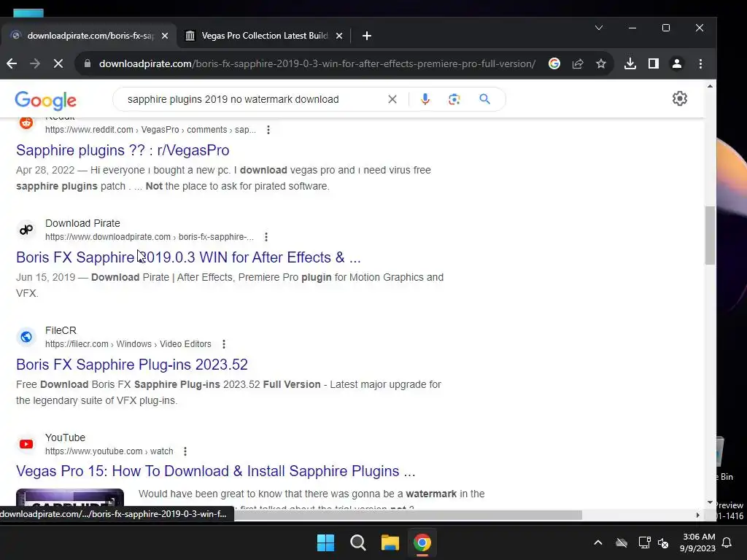The width and height of the screenshot is (747, 560).
Task: Click the Google logo
Action: 46,100
